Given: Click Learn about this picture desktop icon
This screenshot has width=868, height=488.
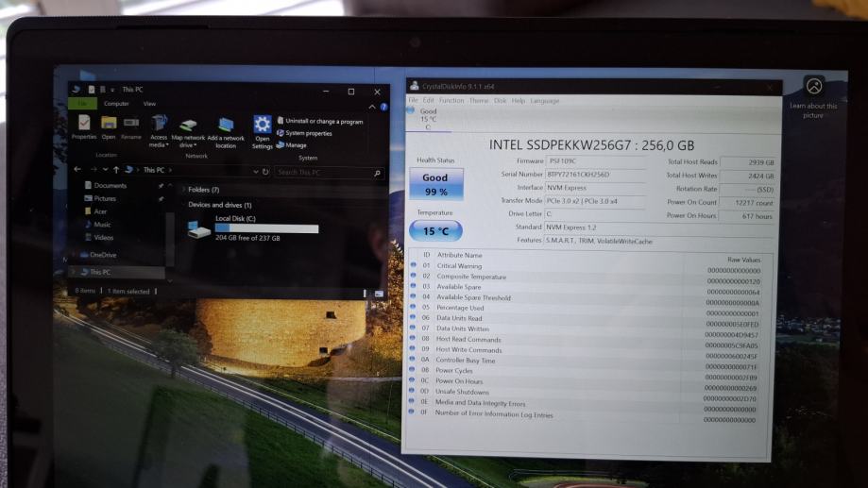Looking at the screenshot, I should click(x=814, y=96).
